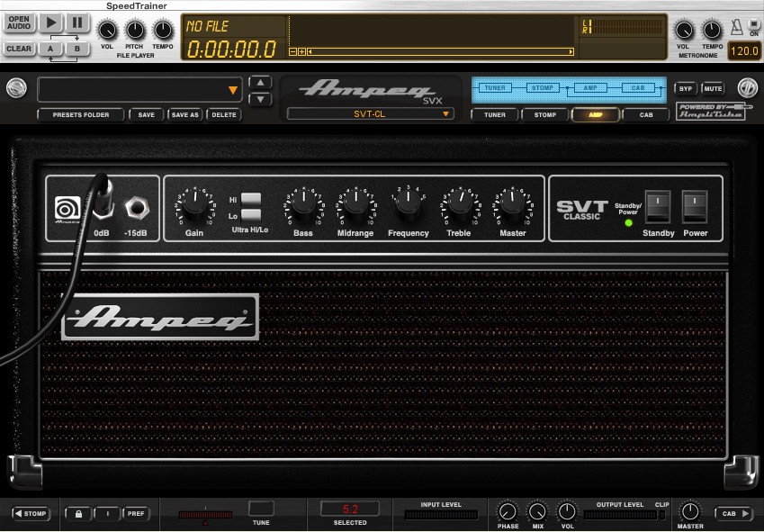Clear the loaded audio file
Viewport: 764px width, 532px height.
coord(19,49)
